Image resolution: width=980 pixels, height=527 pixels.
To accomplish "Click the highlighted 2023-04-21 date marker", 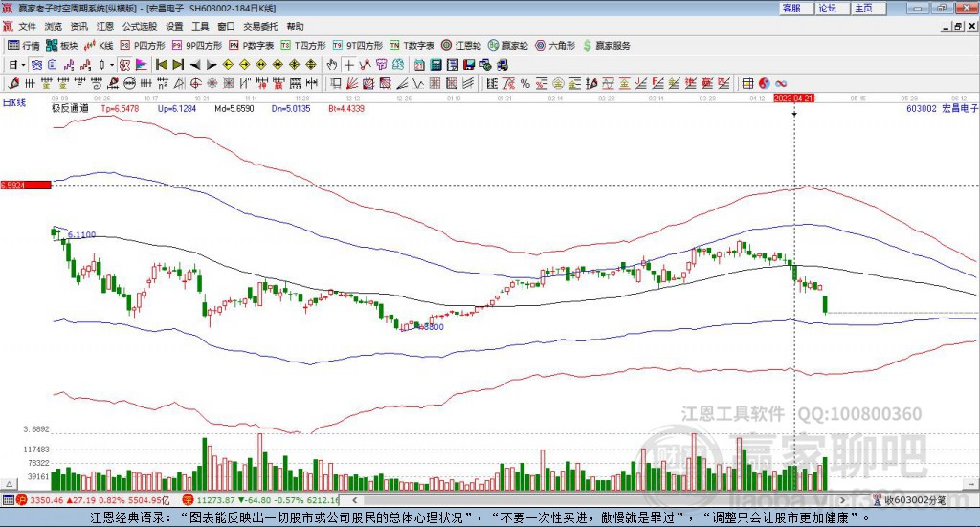I will [x=793, y=99].
